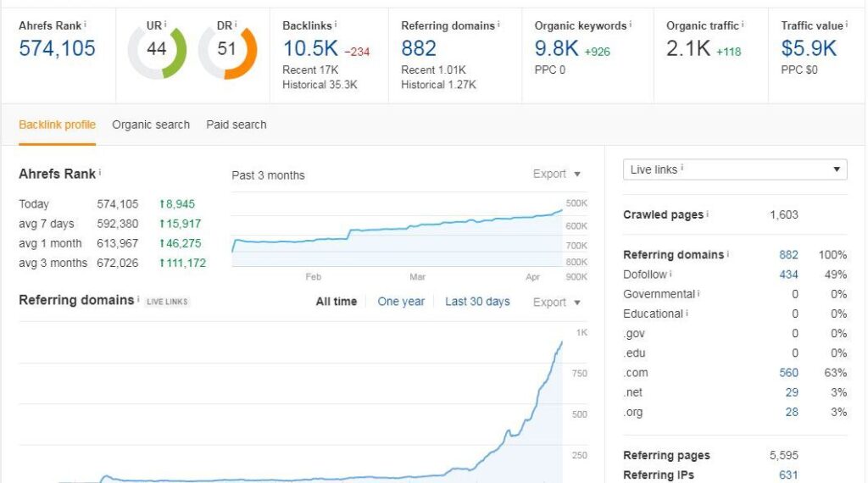Open the 631 Referring IPs link
This screenshot has width=868, height=483.
pyautogui.click(x=788, y=475)
